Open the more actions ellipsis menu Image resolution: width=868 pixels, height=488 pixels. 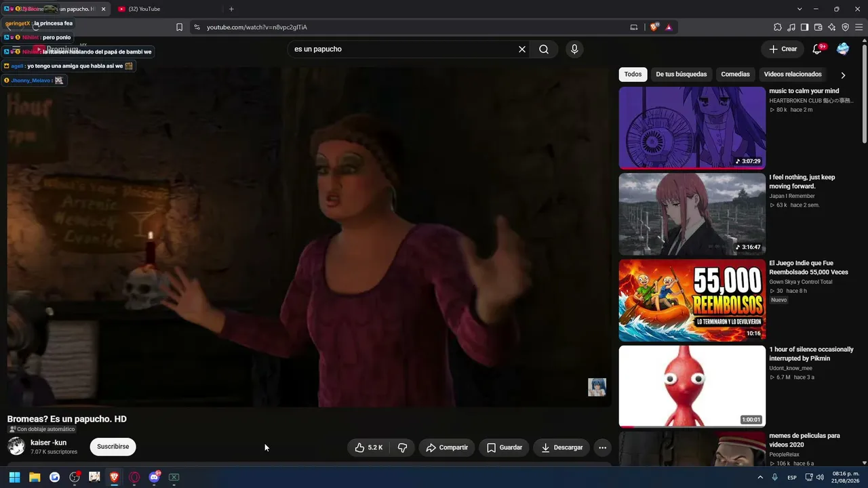602,447
